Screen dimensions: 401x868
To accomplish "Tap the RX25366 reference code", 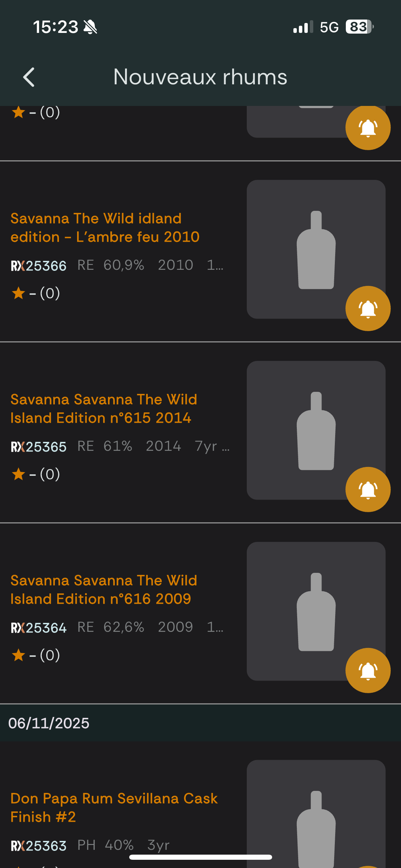I will [39, 266].
